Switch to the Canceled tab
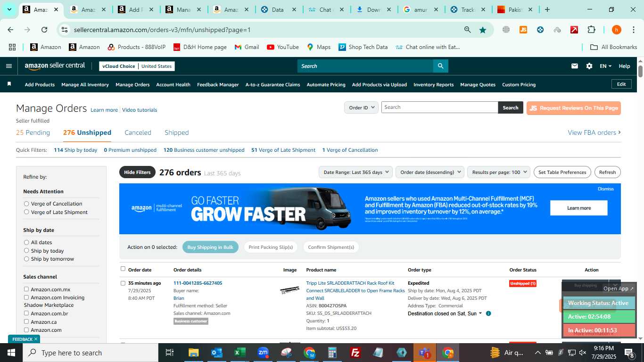 pyautogui.click(x=138, y=132)
